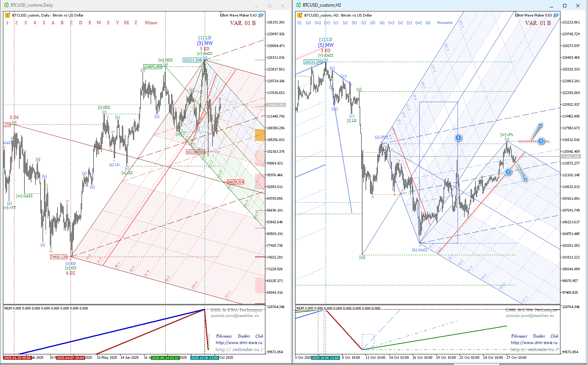
Task: Click the candlestick icon in the BTCUSD_custom,H2 title bar
Action: (x=298, y=5)
